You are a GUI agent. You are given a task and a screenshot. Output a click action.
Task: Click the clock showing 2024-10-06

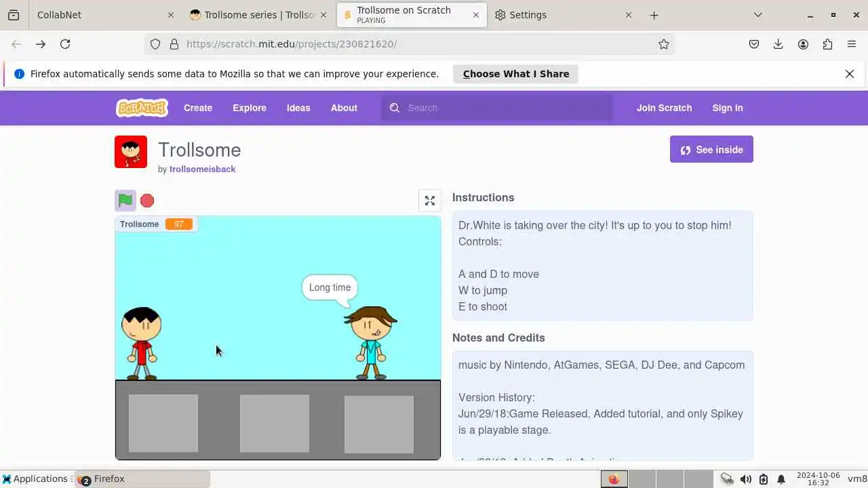click(x=818, y=479)
